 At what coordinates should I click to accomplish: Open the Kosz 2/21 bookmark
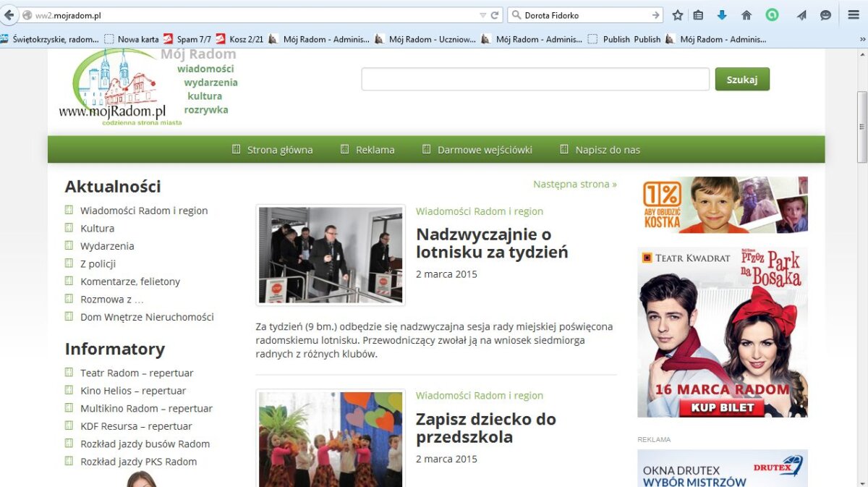pyautogui.click(x=239, y=39)
